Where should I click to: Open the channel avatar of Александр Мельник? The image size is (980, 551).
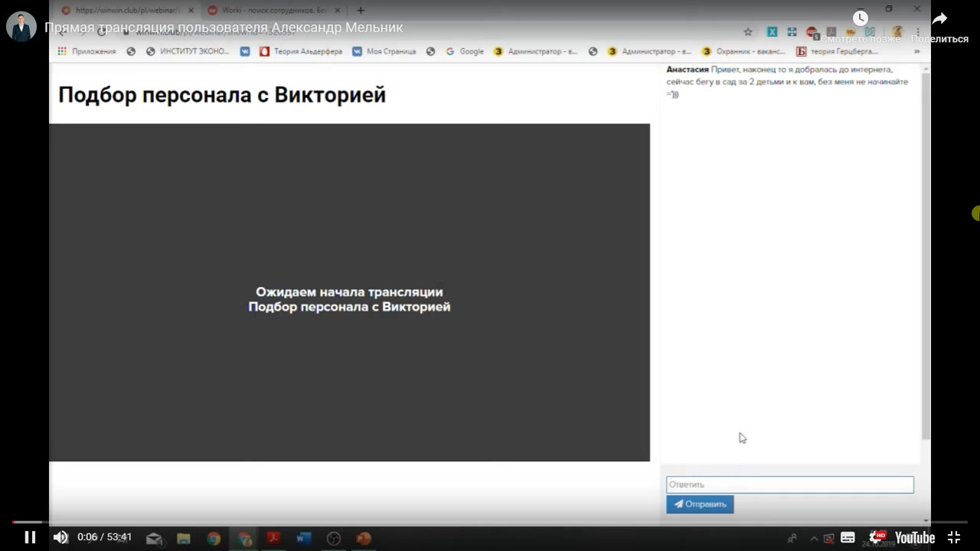click(21, 28)
